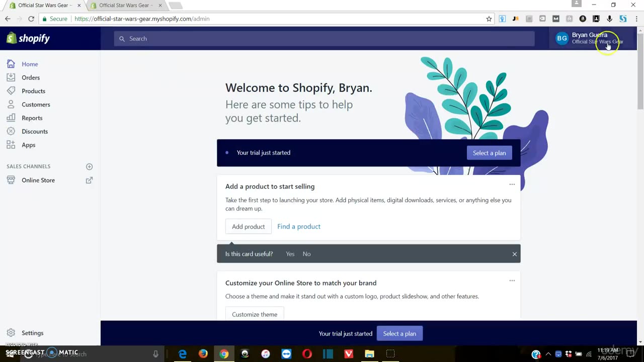Open Apps in the sidebar

(x=28, y=145)
